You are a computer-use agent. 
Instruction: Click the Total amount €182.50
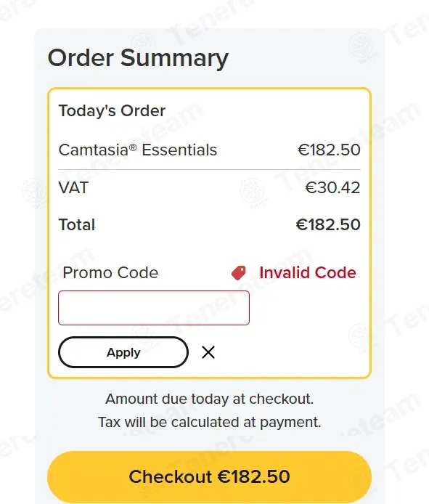[x=328, y=224]
